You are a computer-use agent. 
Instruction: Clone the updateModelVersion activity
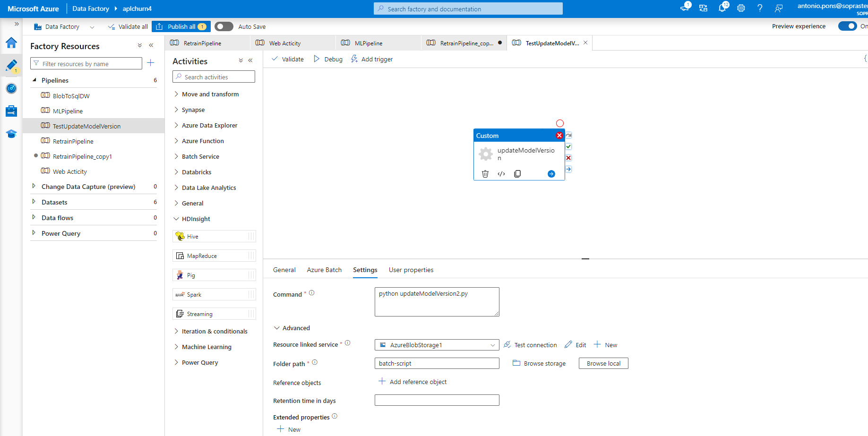click(x=517, y=173)
